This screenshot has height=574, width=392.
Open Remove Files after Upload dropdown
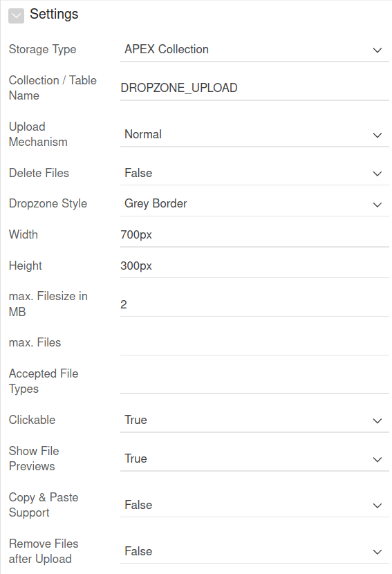pos(254,551)
